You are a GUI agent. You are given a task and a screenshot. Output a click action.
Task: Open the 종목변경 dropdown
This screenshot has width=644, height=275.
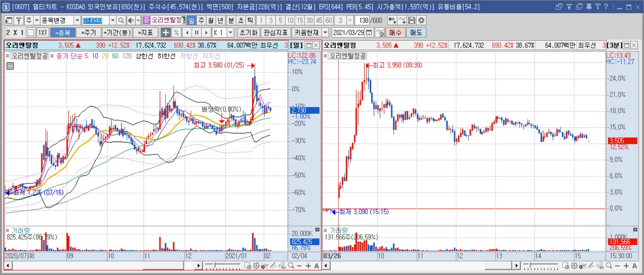77,20
